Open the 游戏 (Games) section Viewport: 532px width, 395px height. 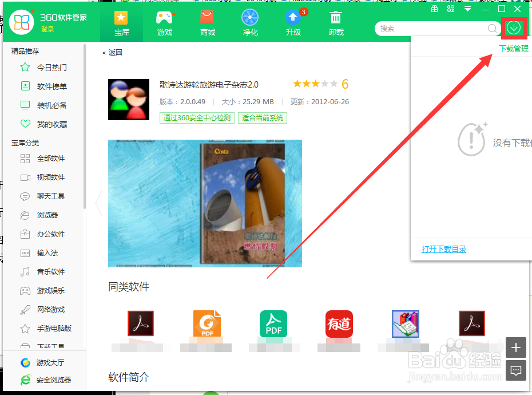pyautogui.click(x=164, y=23)
